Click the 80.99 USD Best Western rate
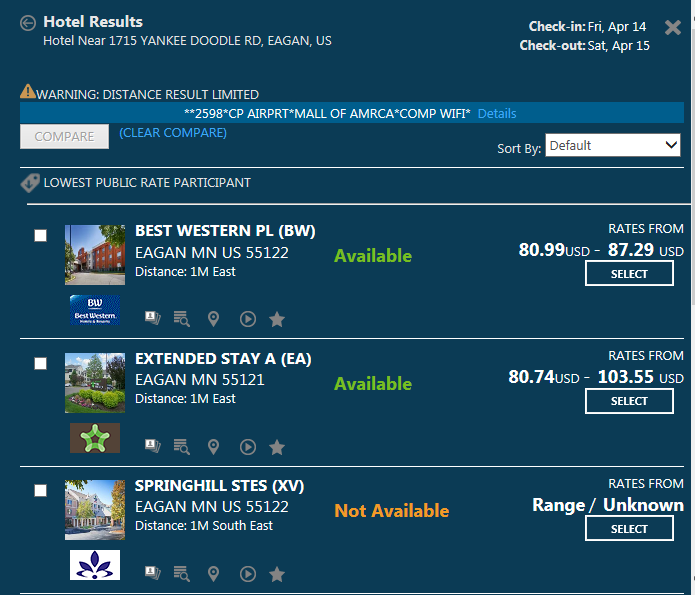Image resolution: width=695 pixels, height=595 pixels. tap(554, 250)
